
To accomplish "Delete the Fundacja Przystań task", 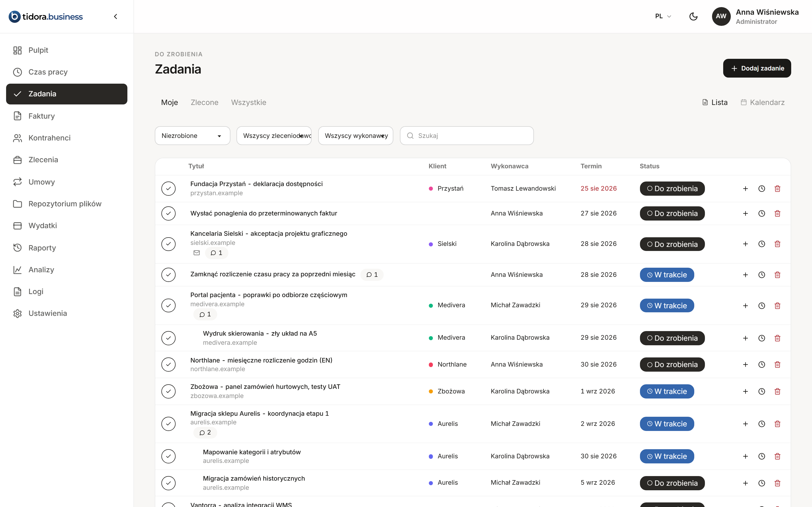I will point(777,188).
